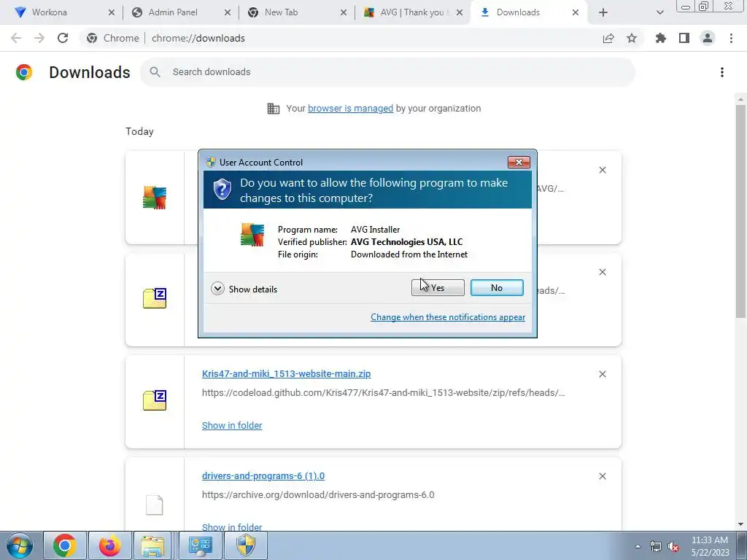Open the Windows Start menu

click(x=20, y=545)
